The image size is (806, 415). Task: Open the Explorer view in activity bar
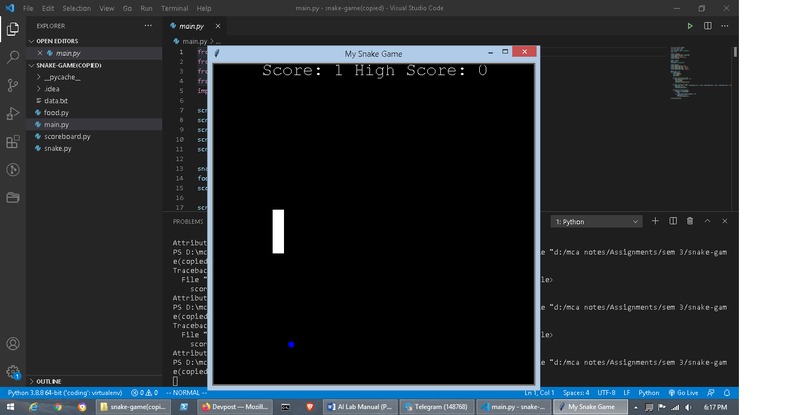(13, 29)
